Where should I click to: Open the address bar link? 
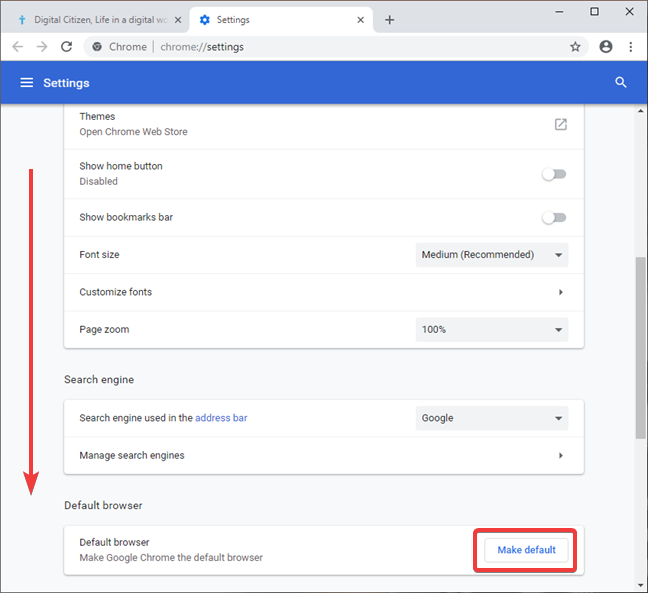(221, 418)
